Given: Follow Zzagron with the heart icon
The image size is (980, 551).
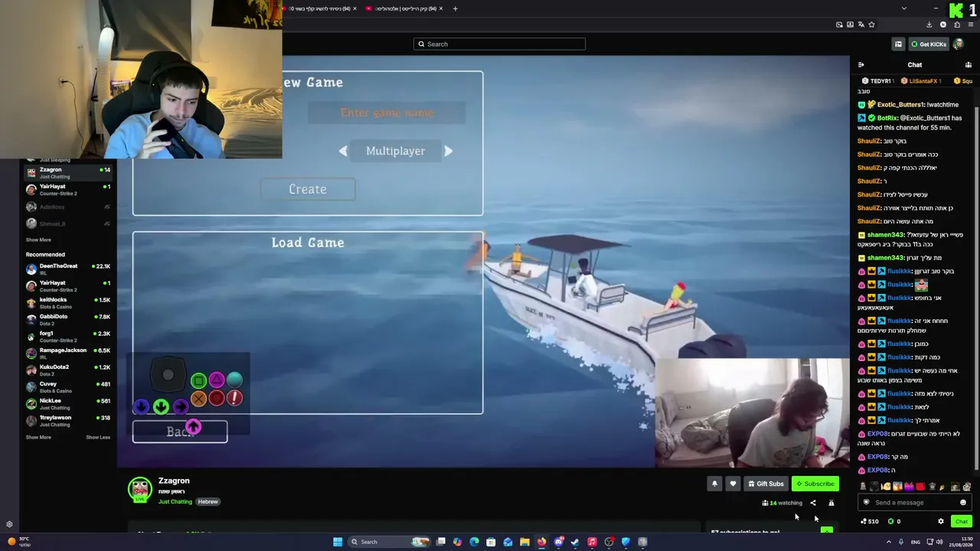Looking at the screenshot, I should tap(733, 484).
